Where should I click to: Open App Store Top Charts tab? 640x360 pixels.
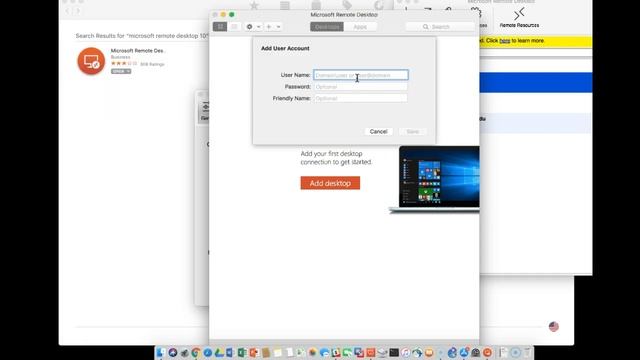tap(285, 5)
